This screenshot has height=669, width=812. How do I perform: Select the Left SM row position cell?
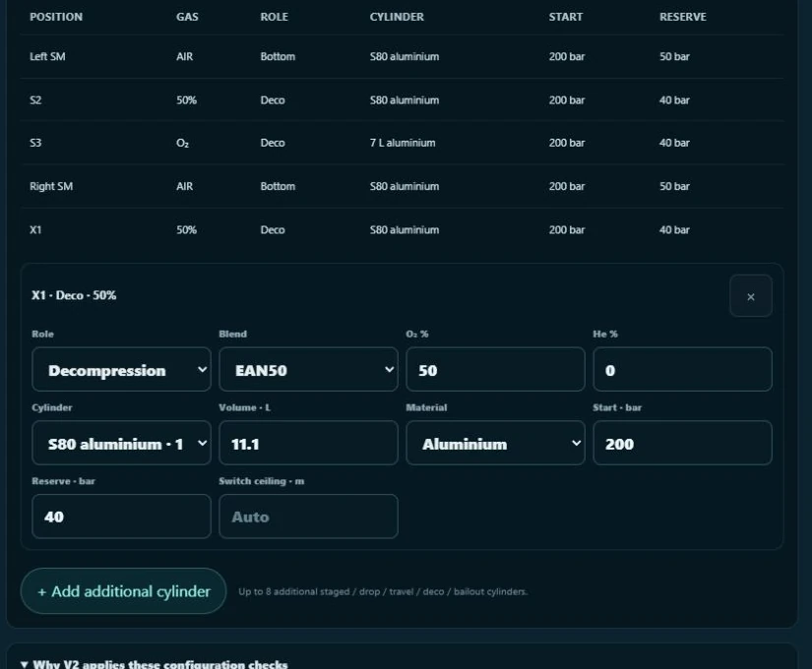click(x=47, y=56)
